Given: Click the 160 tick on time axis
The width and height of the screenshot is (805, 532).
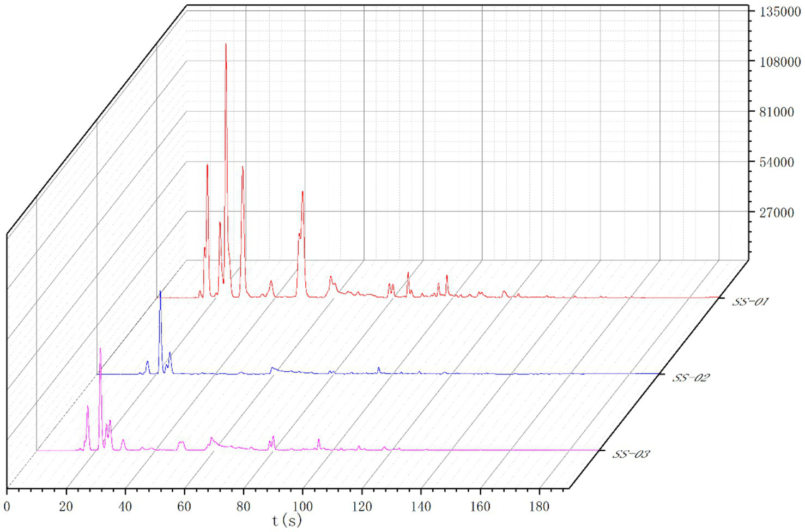Looking at the screenshot, I should (480, 506).
